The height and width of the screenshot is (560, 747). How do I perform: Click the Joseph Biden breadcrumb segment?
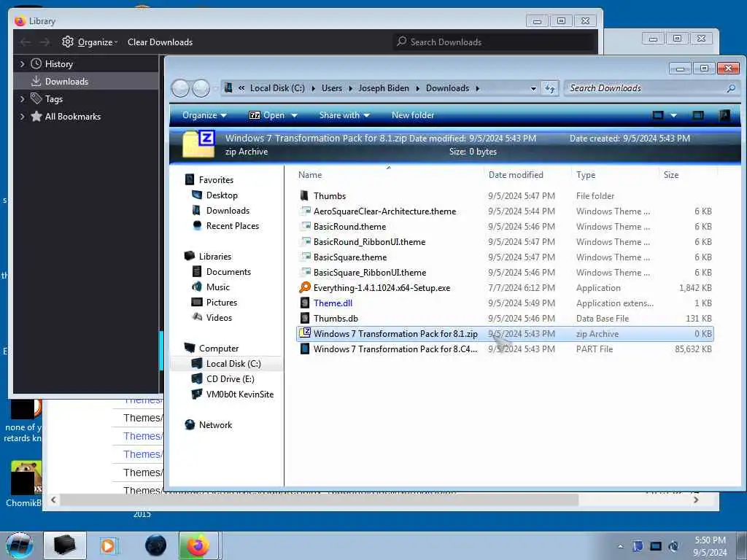(x=384, y=88)
